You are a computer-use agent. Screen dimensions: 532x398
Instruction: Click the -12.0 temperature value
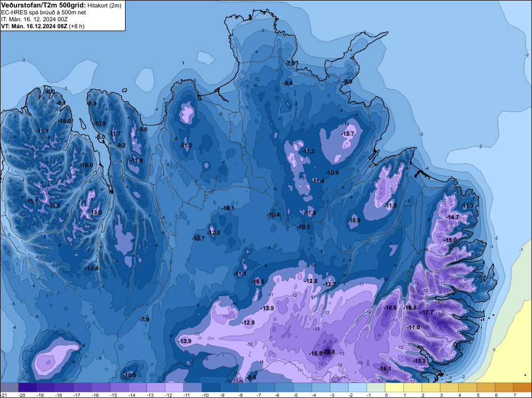[x=214, y=233]
